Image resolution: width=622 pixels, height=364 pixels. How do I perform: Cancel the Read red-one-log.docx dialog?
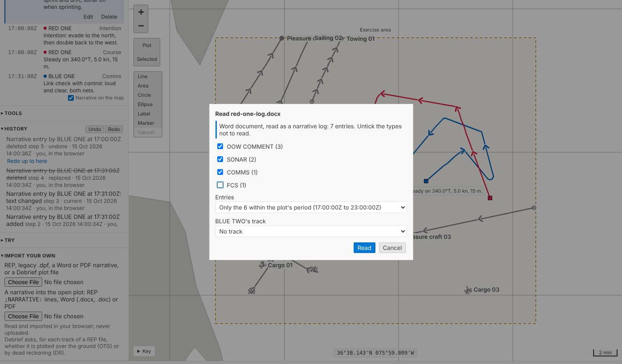point(392,248)
